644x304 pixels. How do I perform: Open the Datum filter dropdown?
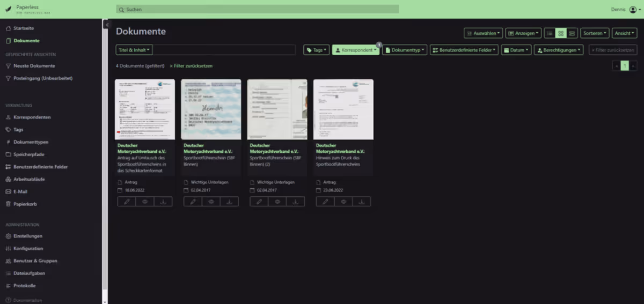click(x=516, y=50)
